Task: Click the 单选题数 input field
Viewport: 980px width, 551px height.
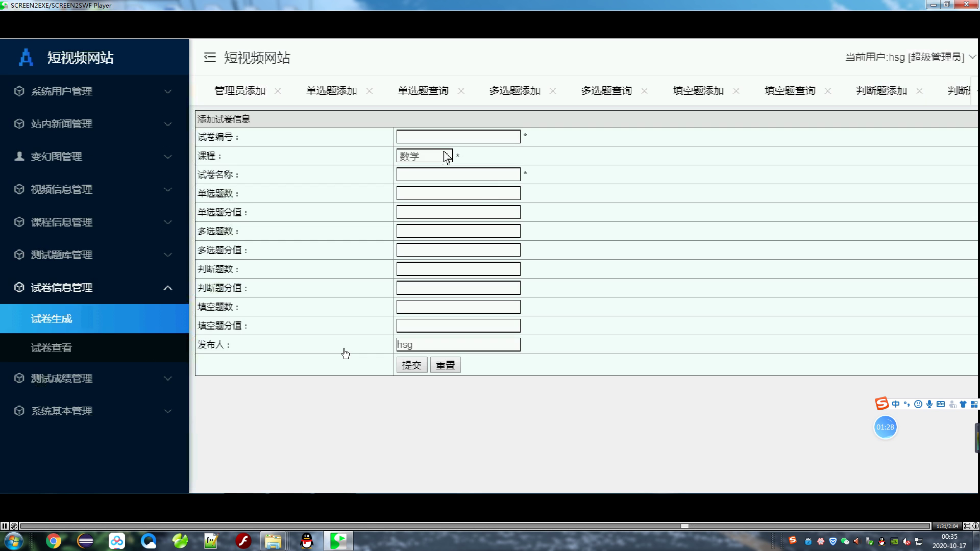Action: 458,193
